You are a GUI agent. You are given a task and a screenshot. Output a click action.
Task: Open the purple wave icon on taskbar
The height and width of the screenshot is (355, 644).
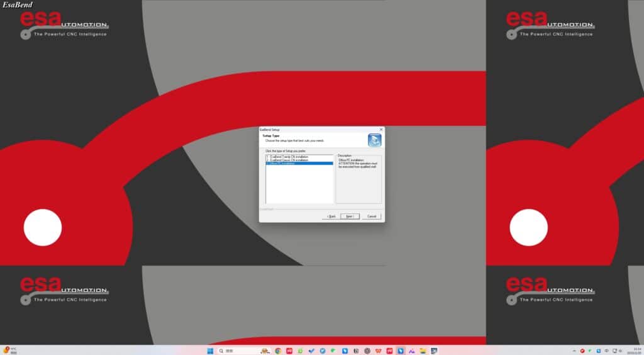point(411,351)
